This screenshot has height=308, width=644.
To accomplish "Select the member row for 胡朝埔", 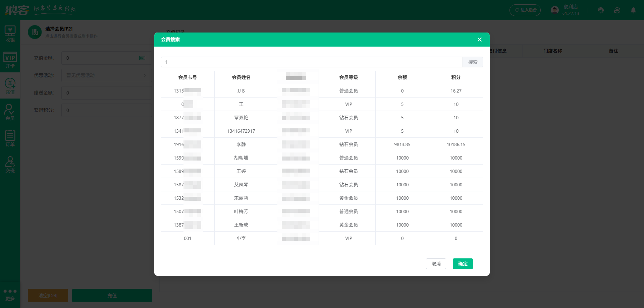I will click(x=241, y=158).
